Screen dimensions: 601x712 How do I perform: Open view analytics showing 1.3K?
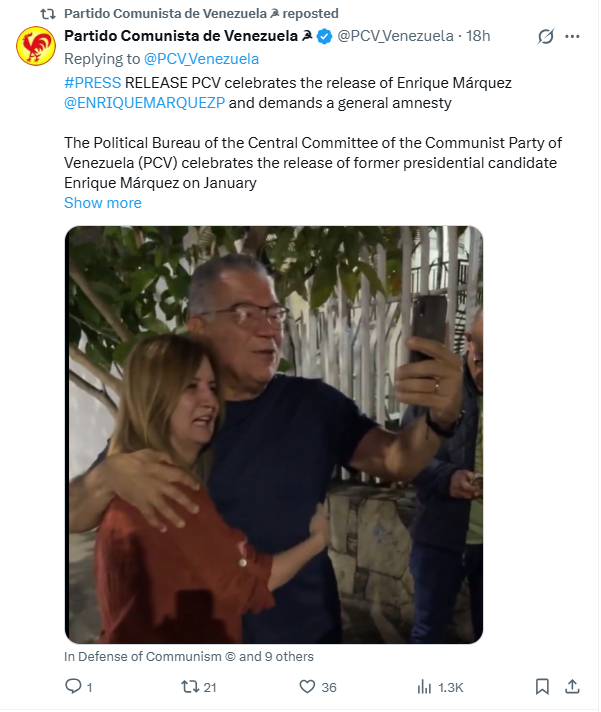coord(424,687)
